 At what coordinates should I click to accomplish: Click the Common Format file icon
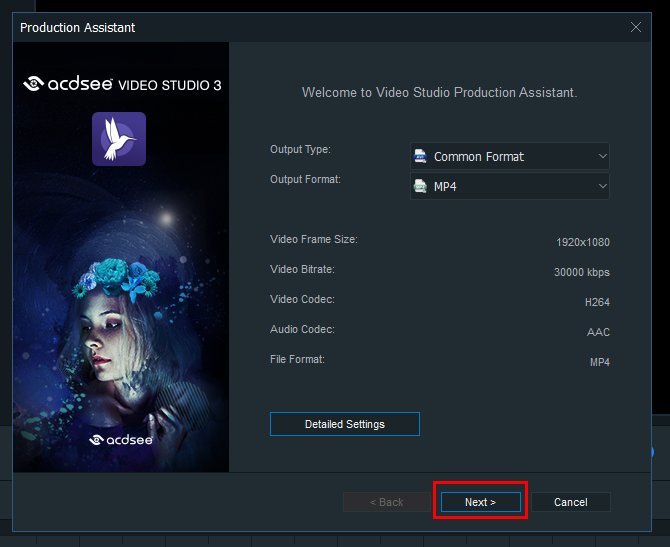click(420, 156)
